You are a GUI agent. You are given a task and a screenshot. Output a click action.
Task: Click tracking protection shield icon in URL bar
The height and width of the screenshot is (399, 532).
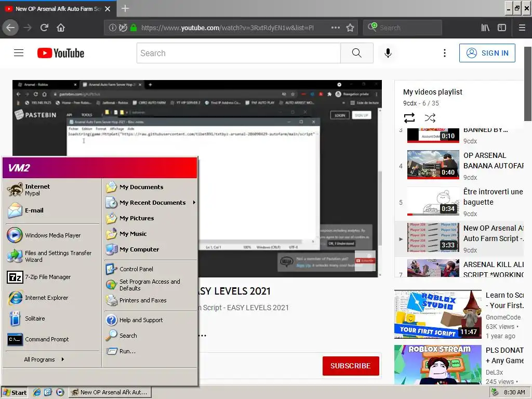click(x=123, y=28)
